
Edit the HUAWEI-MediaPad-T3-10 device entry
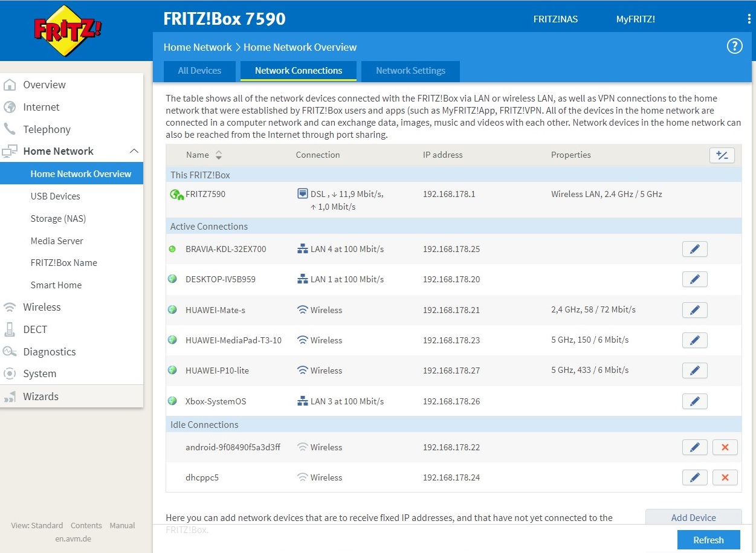pos(695,340)
